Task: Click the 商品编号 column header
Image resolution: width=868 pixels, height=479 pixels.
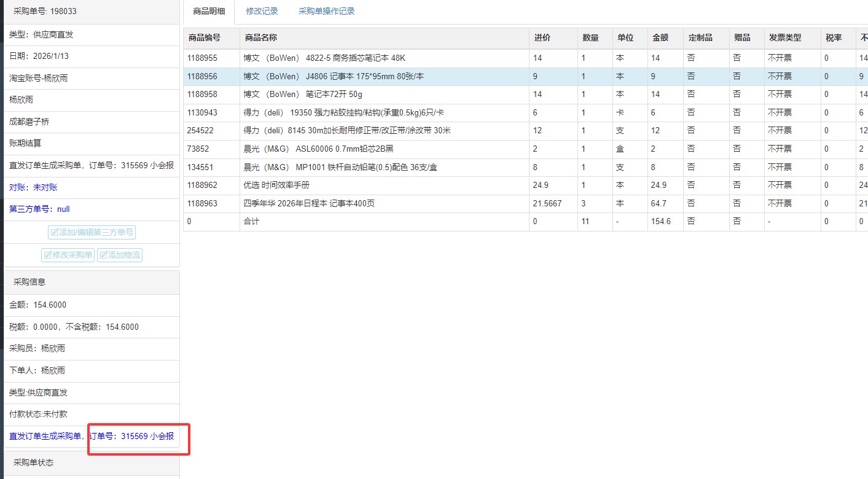Action: tap(205, 37)
